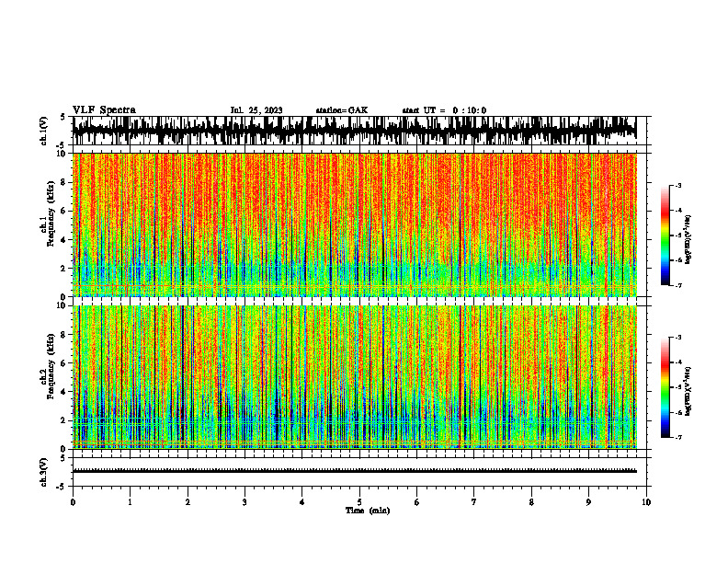
Task: Click the "3" tick on the time axis
Action: coord(245,502)
